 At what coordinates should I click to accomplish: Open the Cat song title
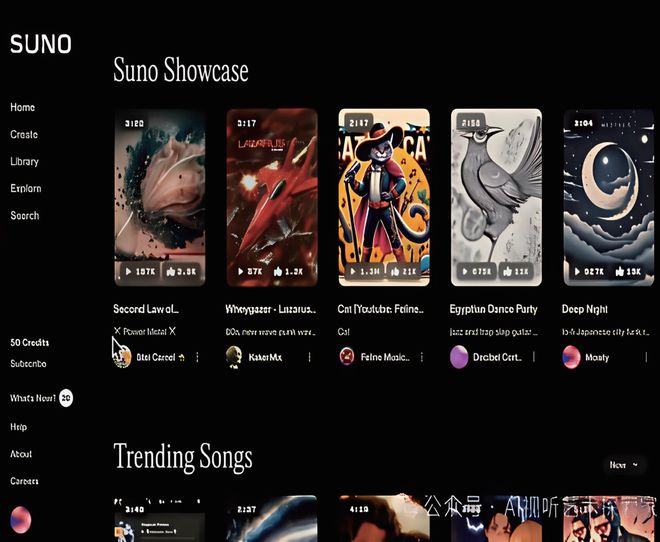pos(381,309)
